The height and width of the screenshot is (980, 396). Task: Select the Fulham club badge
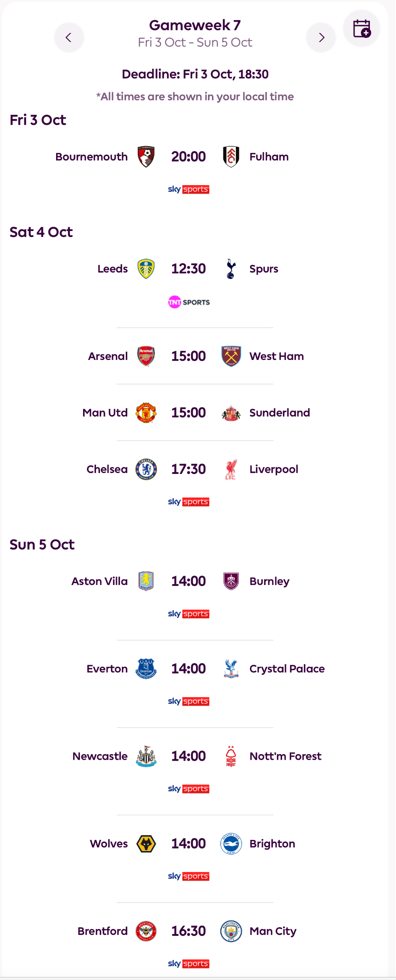(x=231, y=157)
